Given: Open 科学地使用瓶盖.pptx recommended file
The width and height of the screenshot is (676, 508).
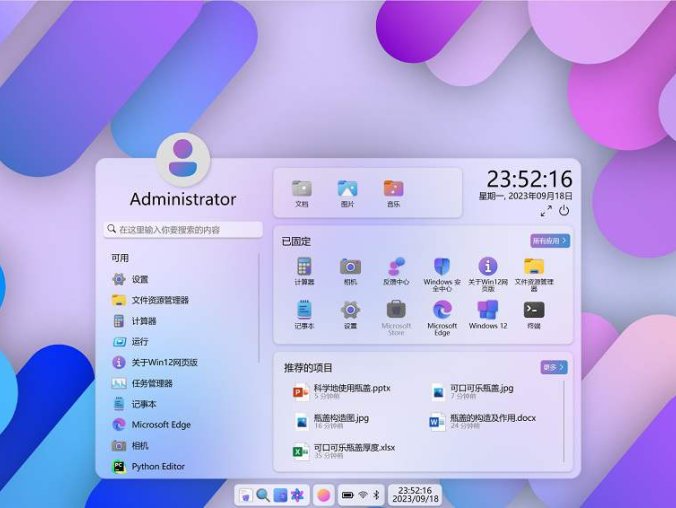Looking at the screenshot, I should point(341,392).
